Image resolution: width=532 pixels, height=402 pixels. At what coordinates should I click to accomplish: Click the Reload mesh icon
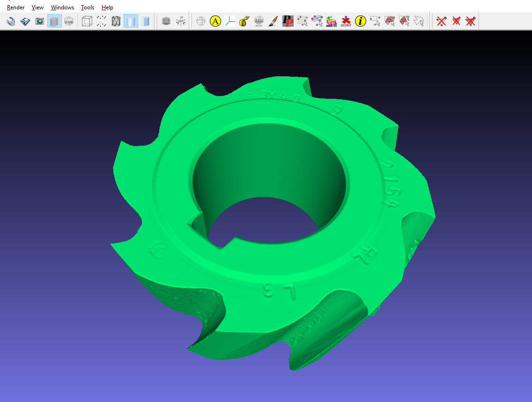[x=11, y=21]
